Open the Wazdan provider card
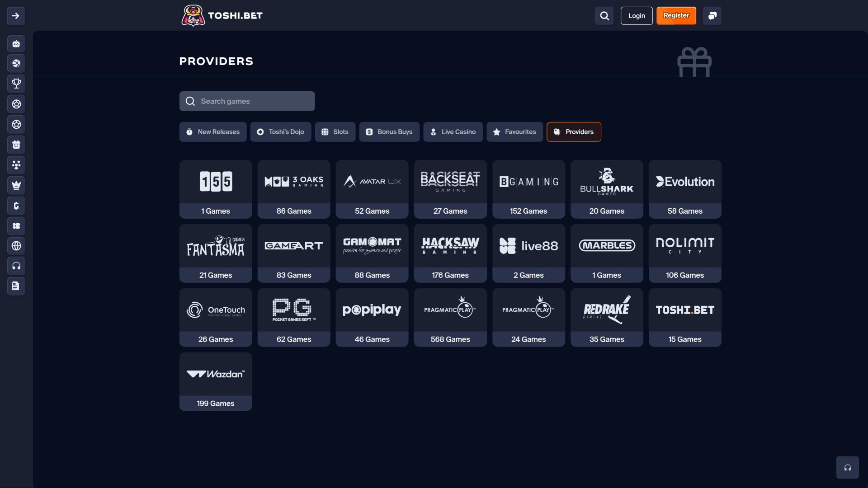The width and height of the screenshot is (868, 488). (216, 382)
